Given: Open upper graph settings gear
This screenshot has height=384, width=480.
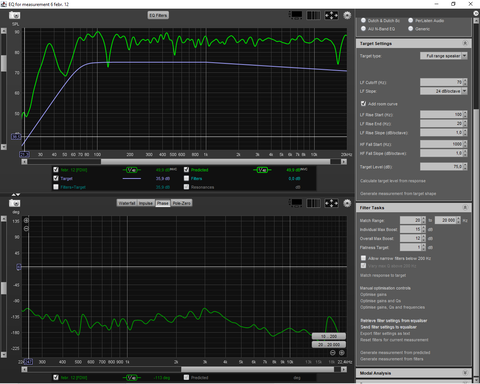Looking at the screenshot, I should (347, 15).
